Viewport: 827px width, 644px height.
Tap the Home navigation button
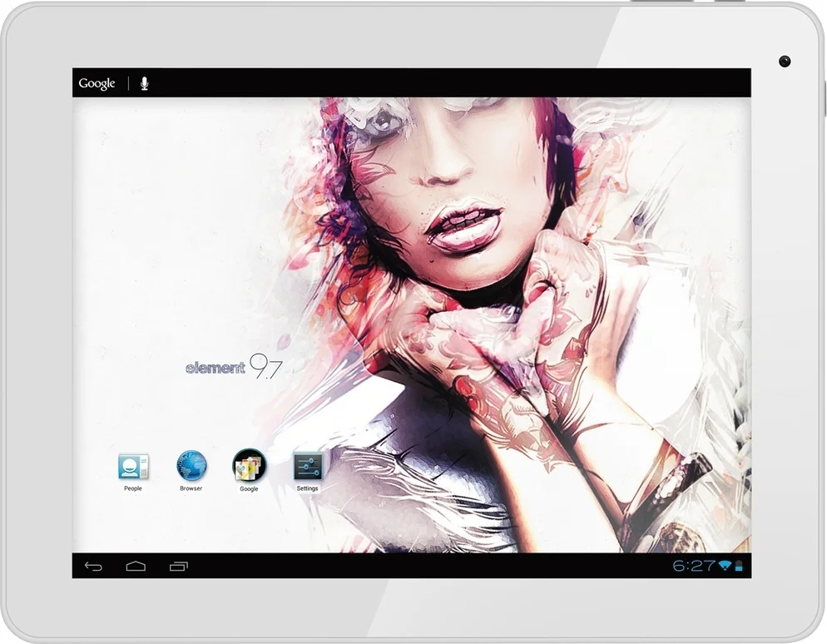tap(136, 567)
